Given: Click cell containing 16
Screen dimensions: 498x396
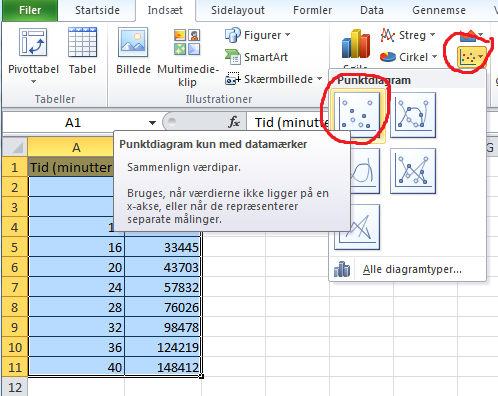Looking at the screenshot, I should pyautogui.click(x=77, y=247).
